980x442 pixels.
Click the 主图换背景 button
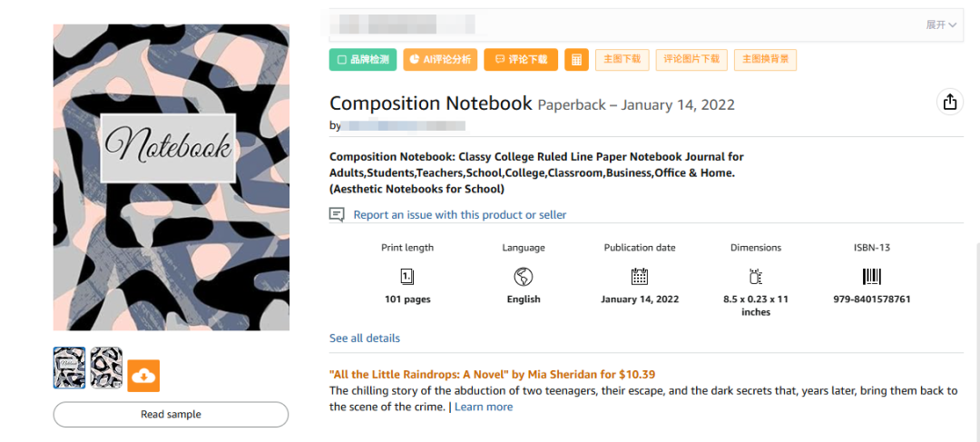[x=765, y=59]
